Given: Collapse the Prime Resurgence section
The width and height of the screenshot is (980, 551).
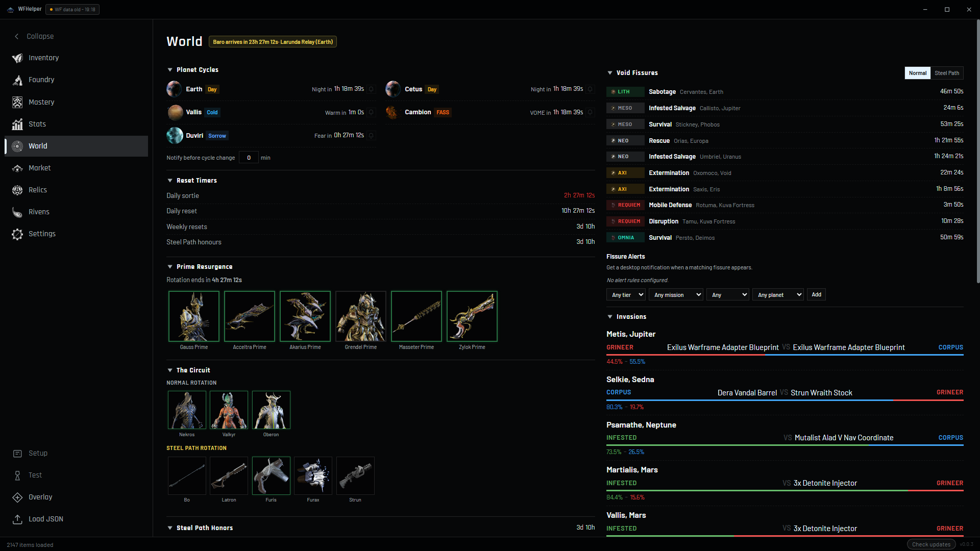Looking at the screenshot, I should tap(170, 267).
